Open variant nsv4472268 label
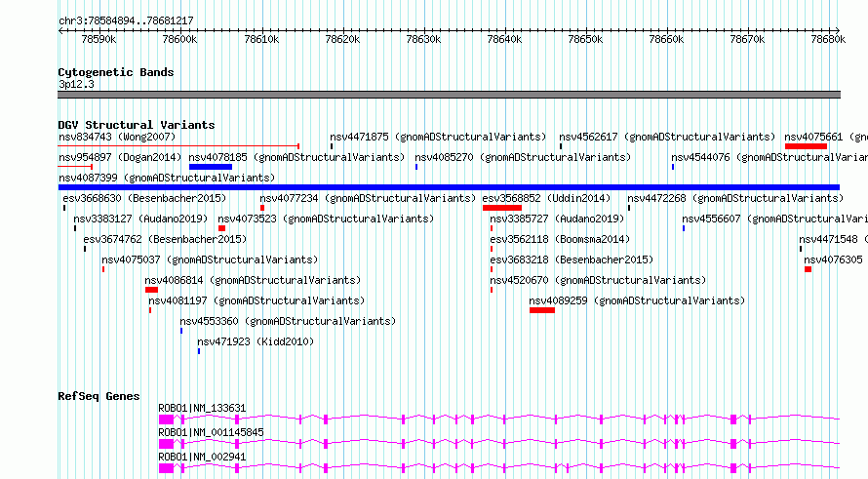This screenshot has width=868, height=479. (x=735, y=198)
